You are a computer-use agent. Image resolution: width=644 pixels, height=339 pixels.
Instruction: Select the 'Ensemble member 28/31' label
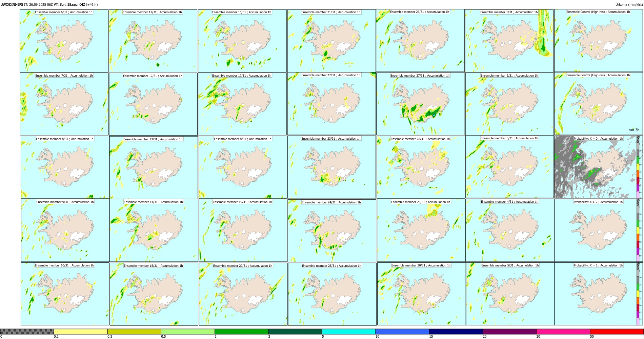[420, 139]
